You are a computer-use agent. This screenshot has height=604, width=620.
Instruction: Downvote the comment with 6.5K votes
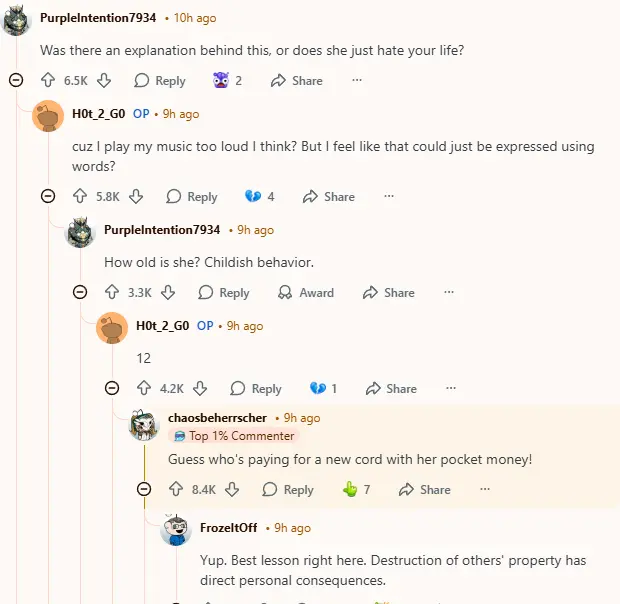coord(104,81)
